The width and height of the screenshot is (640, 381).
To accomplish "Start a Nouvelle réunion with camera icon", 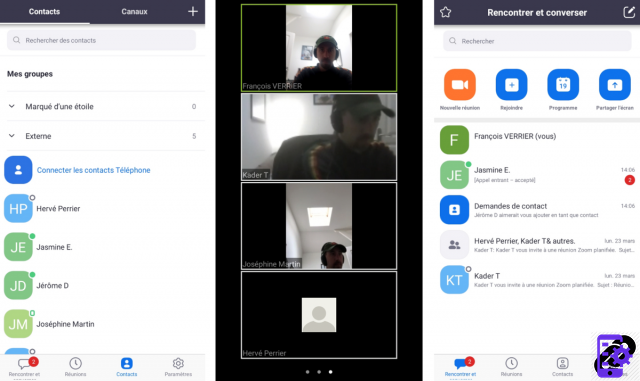I will click(460, 85).
